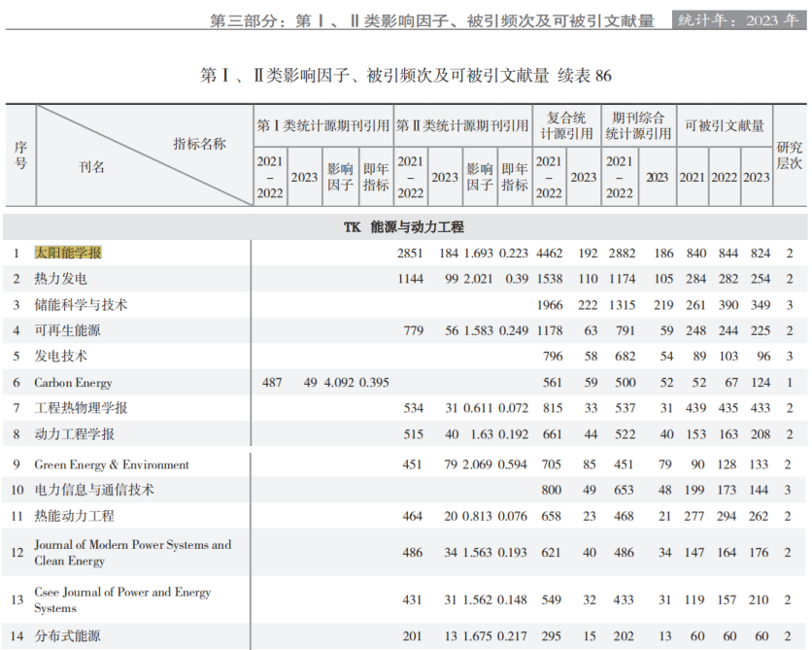
Task: Click column header 第Ⅱ类统计源期刊引用
Action: [x=462, y=125]
